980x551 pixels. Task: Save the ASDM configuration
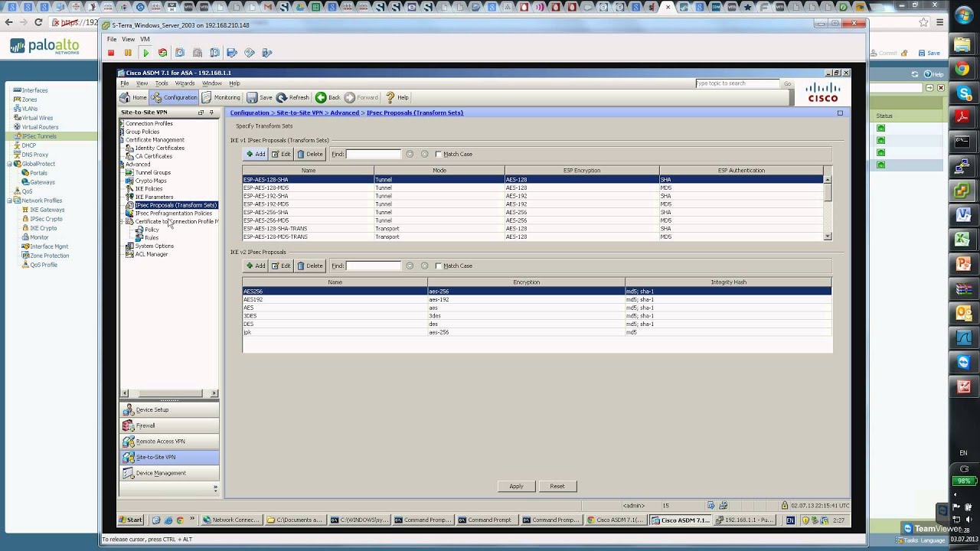pyautogui.click(x=260, y=97)
